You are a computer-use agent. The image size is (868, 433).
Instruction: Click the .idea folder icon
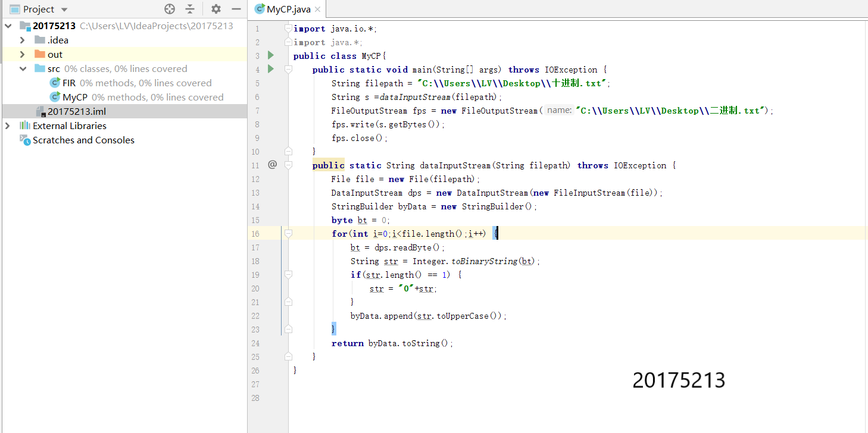pos(40,40)
